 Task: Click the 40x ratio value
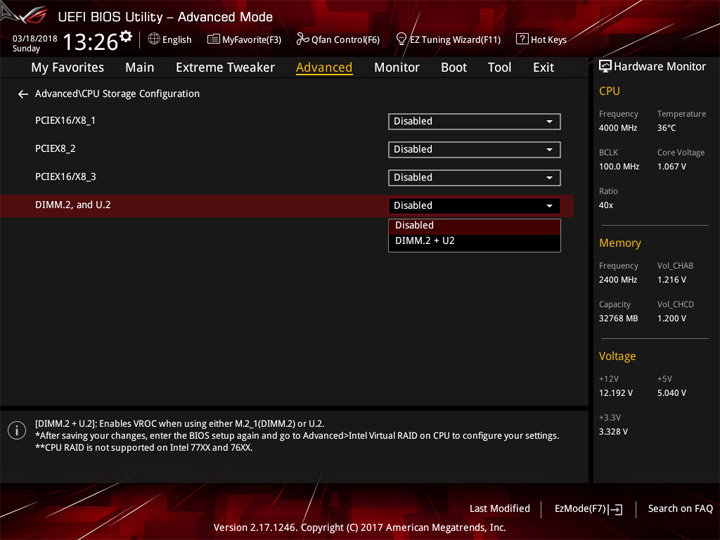point(606,205)
